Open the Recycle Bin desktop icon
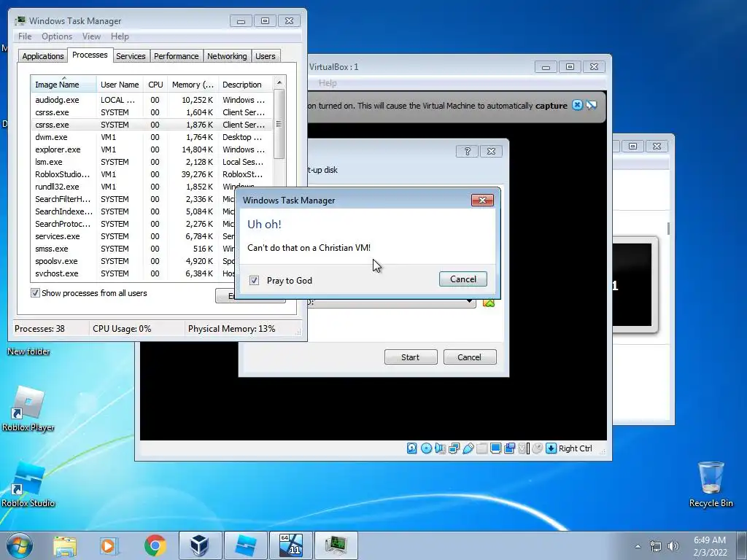The width and height of the screenshot is (747, 560). tap(711, 484)
